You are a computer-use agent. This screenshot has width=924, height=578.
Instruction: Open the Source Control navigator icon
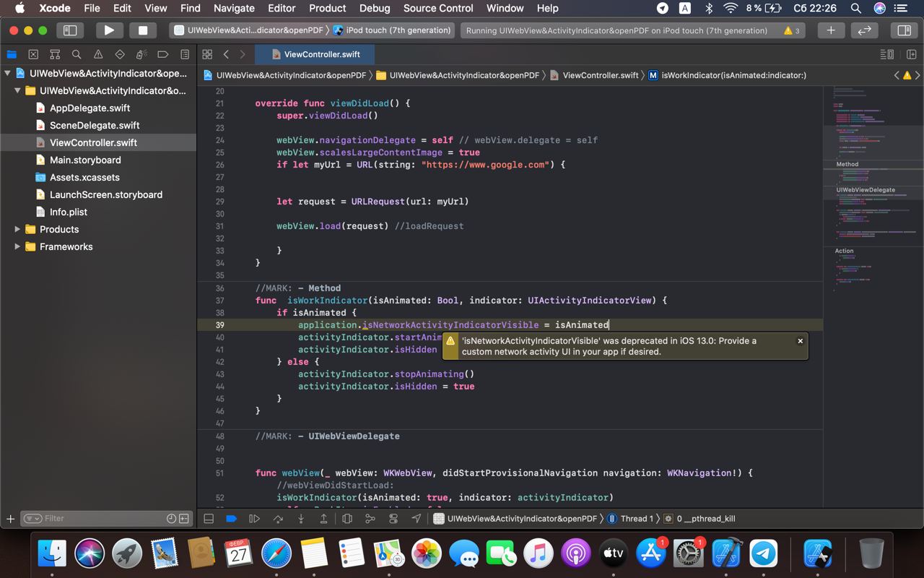pyautogui.click(x=33, y=54)
